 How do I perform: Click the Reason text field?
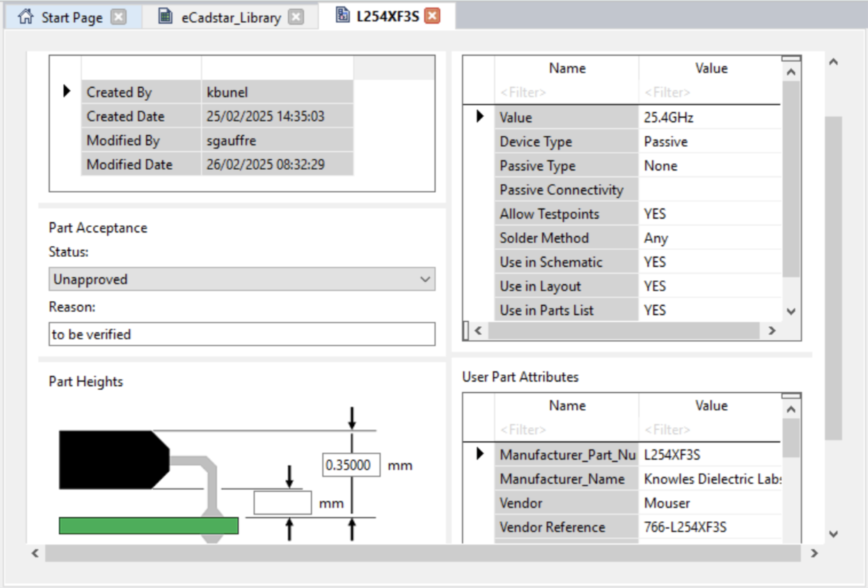pos(241,334)
